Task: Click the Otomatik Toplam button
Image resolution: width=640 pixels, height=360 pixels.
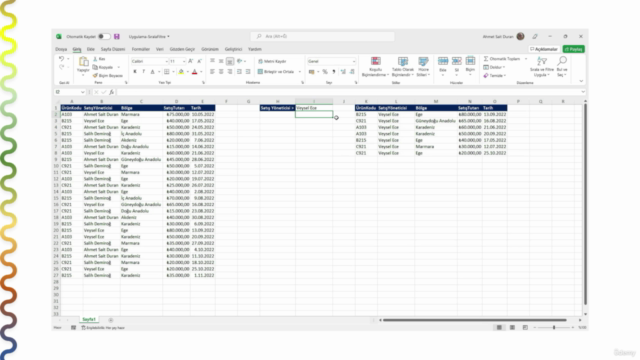Action: click(502, 59)
